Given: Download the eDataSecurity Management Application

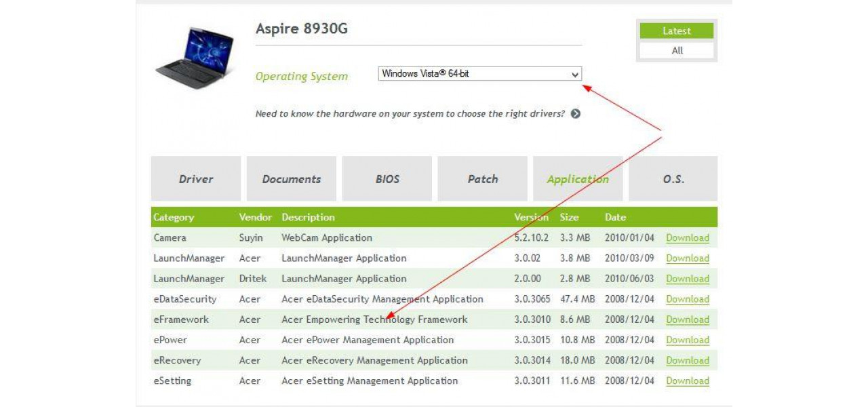Looking at the screenshot, I should click(688, 299).
